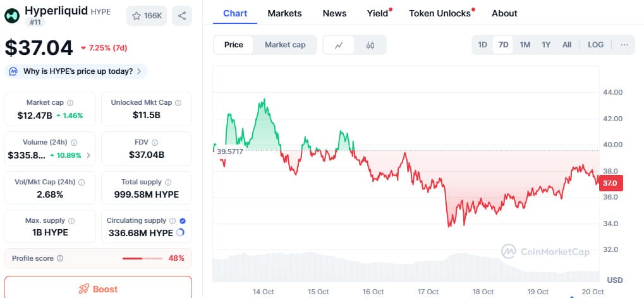The width and height of the screenshot is (644, 298).
Task: Expand Volume (24h) details chevron
Action: pos(88,155)
